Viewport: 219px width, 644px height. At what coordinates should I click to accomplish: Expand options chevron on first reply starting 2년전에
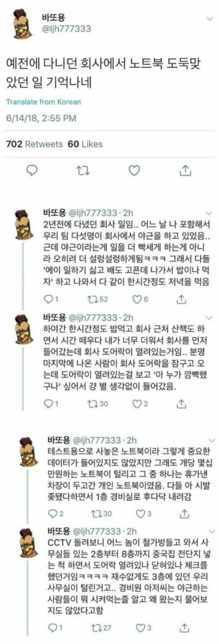click(x=209, y=213)
